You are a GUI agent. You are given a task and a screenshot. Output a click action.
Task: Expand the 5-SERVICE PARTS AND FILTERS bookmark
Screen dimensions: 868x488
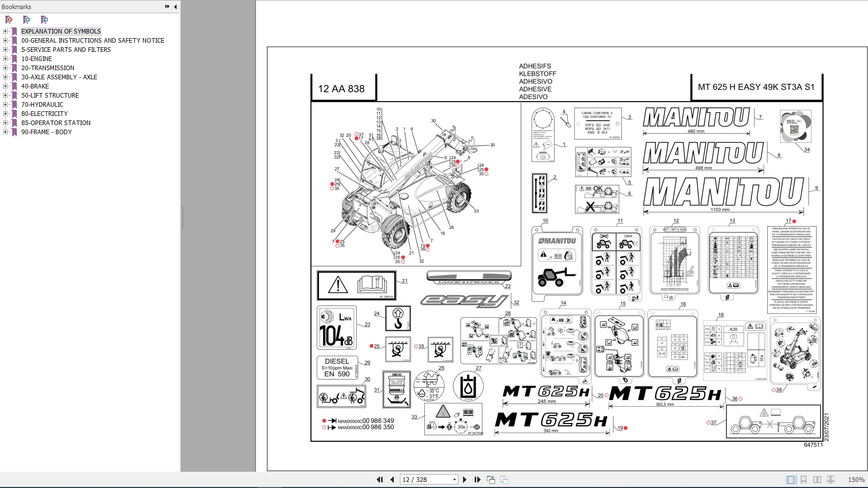coord(6,50)
